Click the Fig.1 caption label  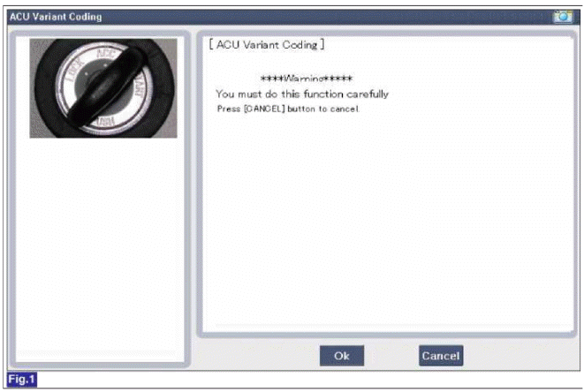point(22,380)
